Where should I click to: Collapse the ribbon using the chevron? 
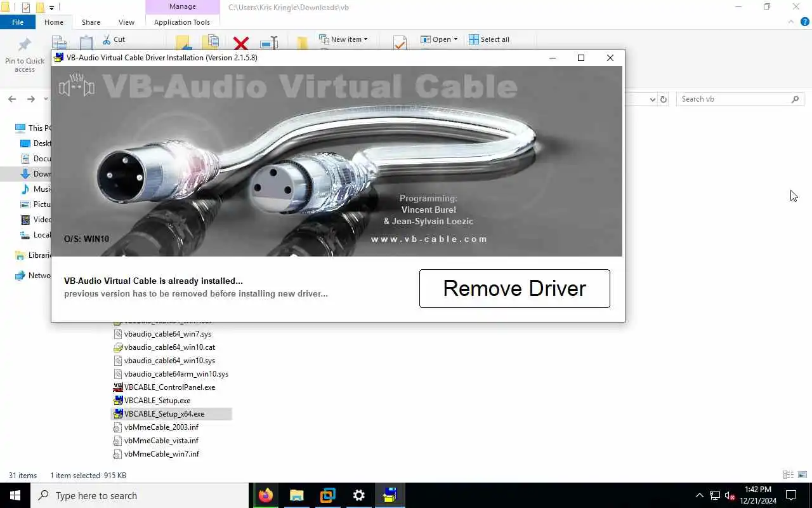click(x=791, y=22)
